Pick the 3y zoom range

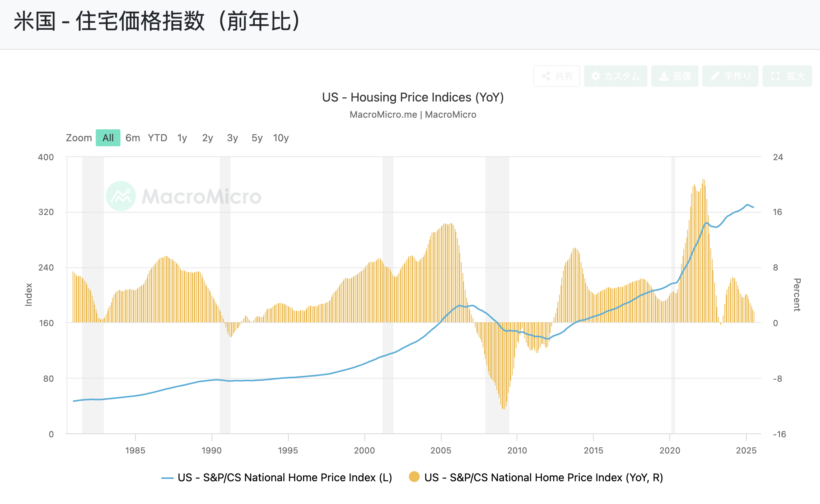click(232, 138)
